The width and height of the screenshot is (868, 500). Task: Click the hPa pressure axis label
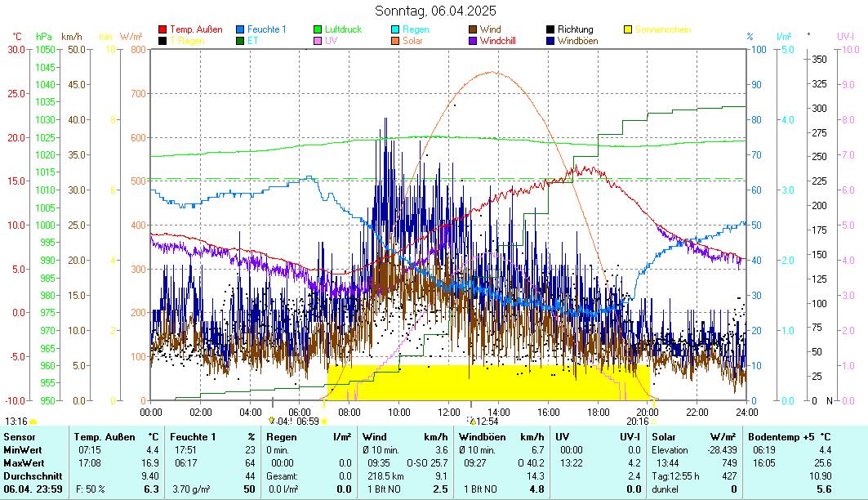[x=43, y=37]
